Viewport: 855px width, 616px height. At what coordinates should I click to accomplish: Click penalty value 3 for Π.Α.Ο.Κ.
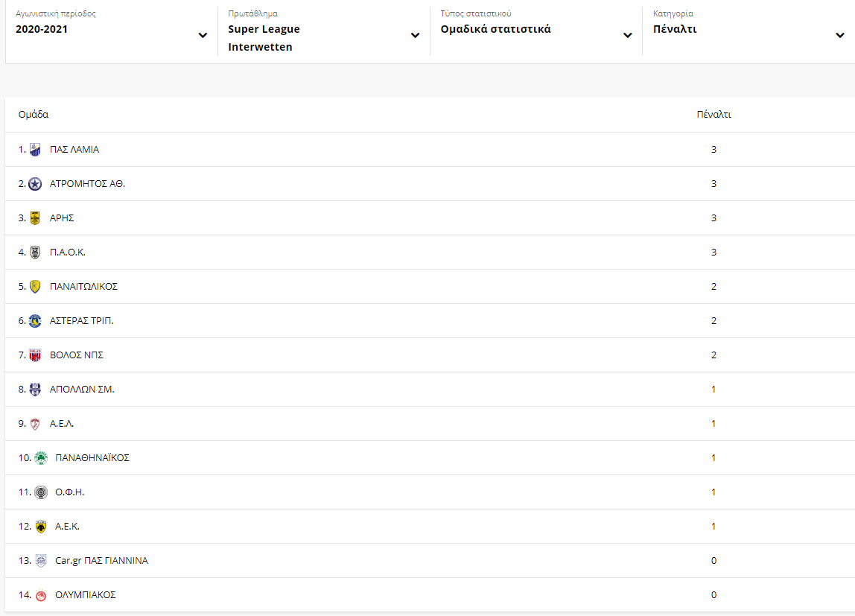pos(713,253)
